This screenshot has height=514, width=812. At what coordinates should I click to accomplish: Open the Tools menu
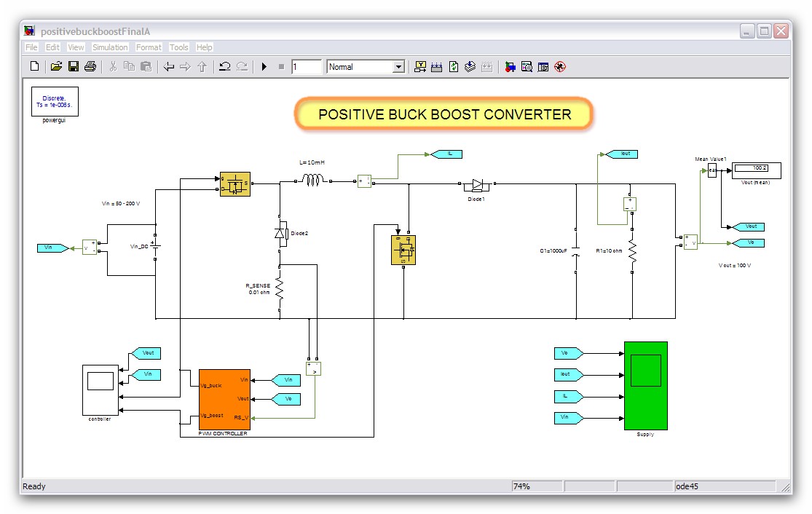178,47
